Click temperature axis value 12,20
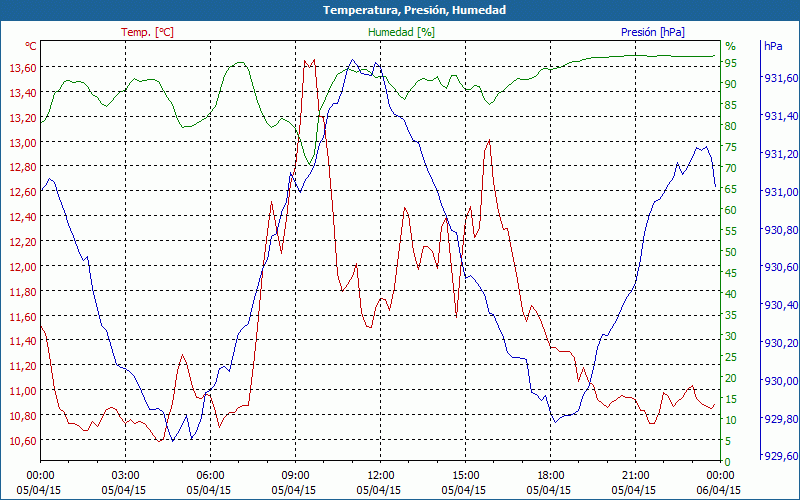The height and width of the screenshot is (500, 800). coord(23,241)
